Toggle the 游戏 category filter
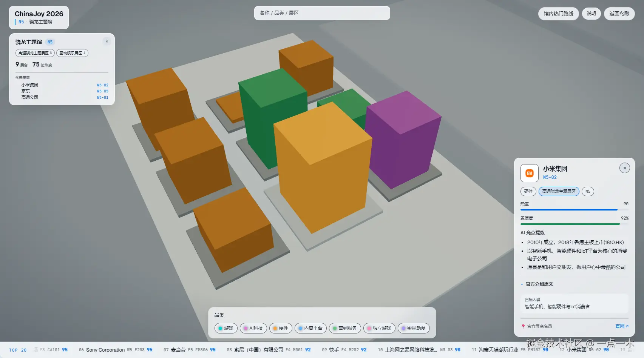The image size is (644, 358). [226, 328]
